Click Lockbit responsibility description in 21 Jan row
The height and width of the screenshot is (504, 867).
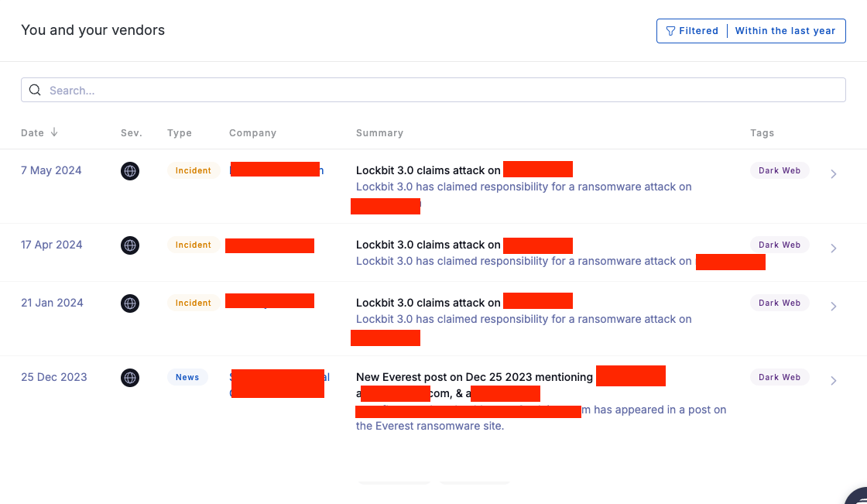pyautogui.click(x=523, y=319)
